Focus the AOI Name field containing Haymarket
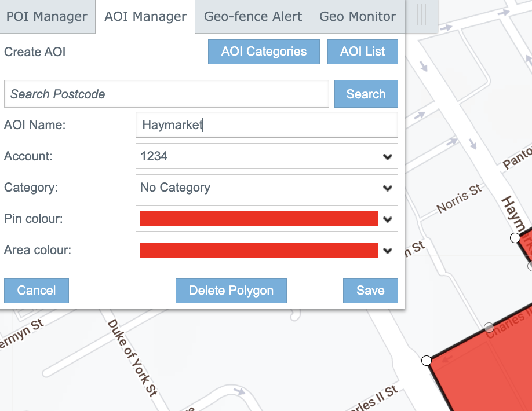Screen dimensions: 532x411 (x=267, y=125)
